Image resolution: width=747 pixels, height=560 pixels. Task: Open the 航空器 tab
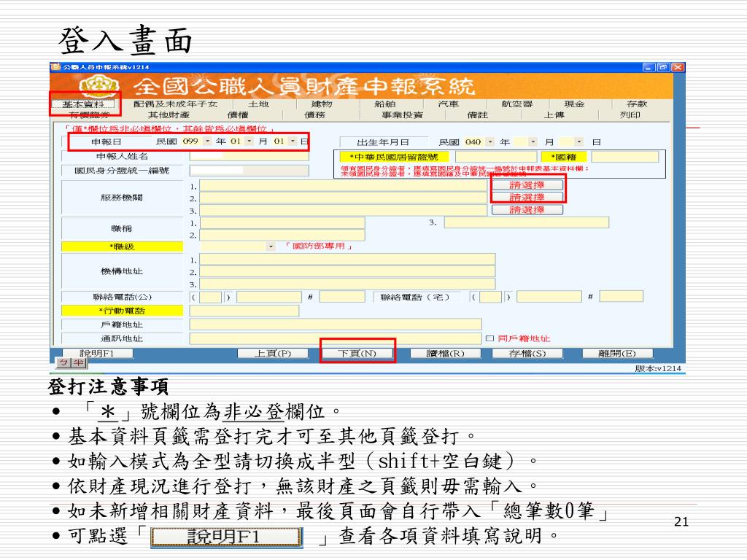pyautogui.click(x=517, y=104)
